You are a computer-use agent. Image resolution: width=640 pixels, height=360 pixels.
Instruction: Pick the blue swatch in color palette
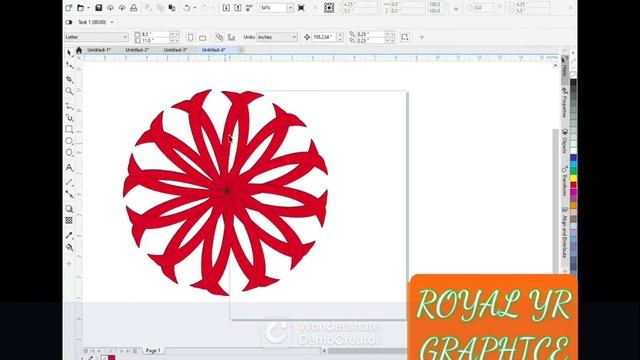[573, 158]
